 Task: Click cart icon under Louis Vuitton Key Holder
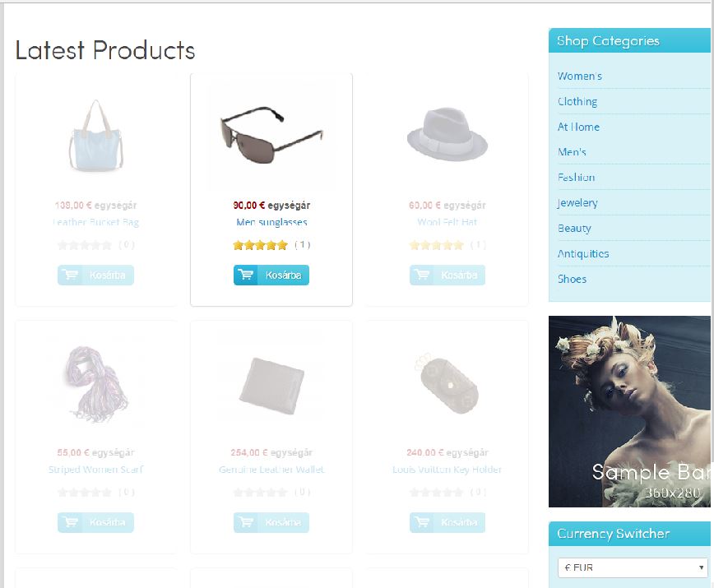point(422,522)
